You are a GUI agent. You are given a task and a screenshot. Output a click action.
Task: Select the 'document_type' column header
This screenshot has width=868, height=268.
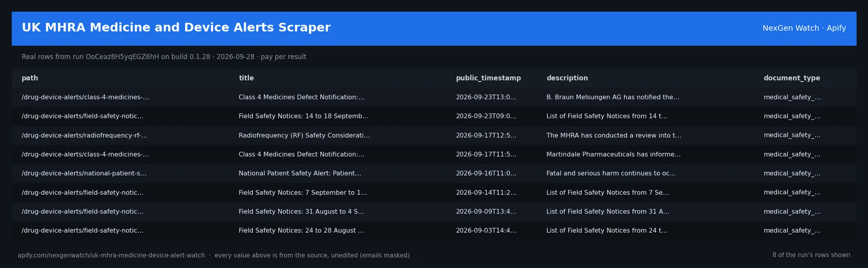tap(791, 78)
